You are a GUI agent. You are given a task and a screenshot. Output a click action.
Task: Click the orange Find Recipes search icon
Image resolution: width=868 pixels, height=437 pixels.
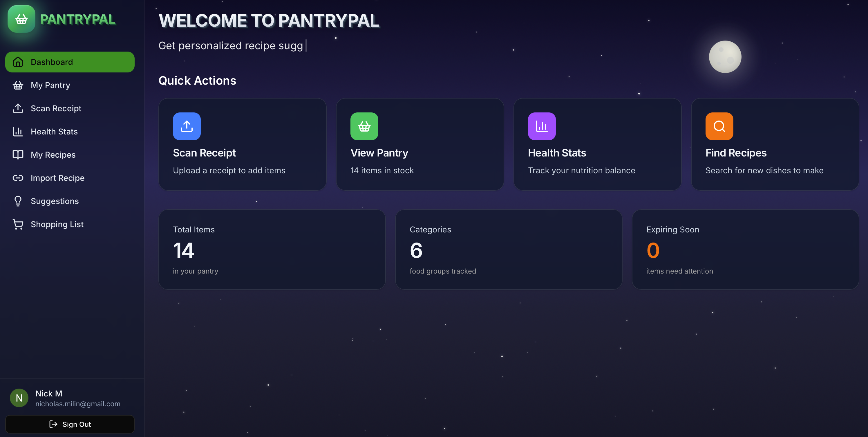coord(719,126)
